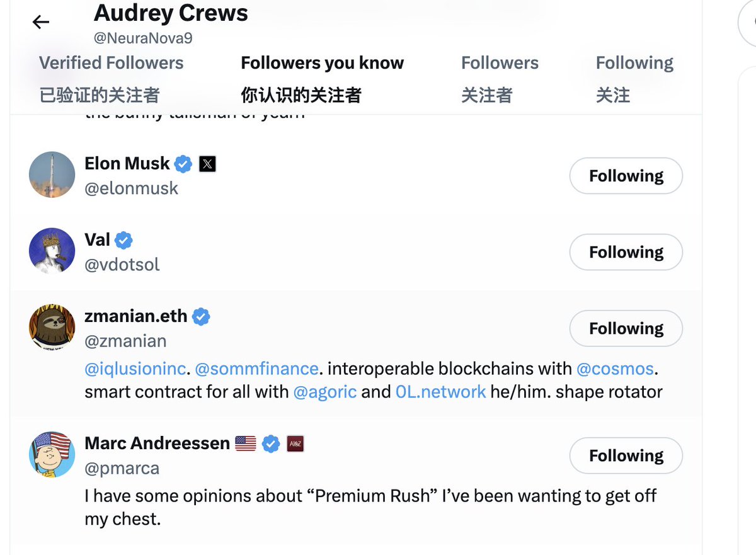The height and width of the screenshot is (555, 756).
Task: Toggle Following button for zmanian.eth
Action: click(x=626, y=328)
